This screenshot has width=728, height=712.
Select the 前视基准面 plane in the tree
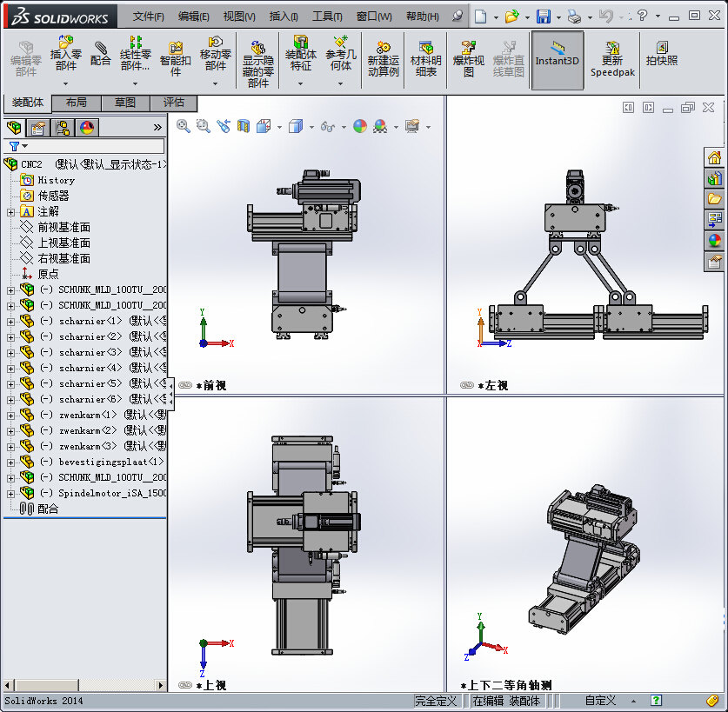coord(63,227)
